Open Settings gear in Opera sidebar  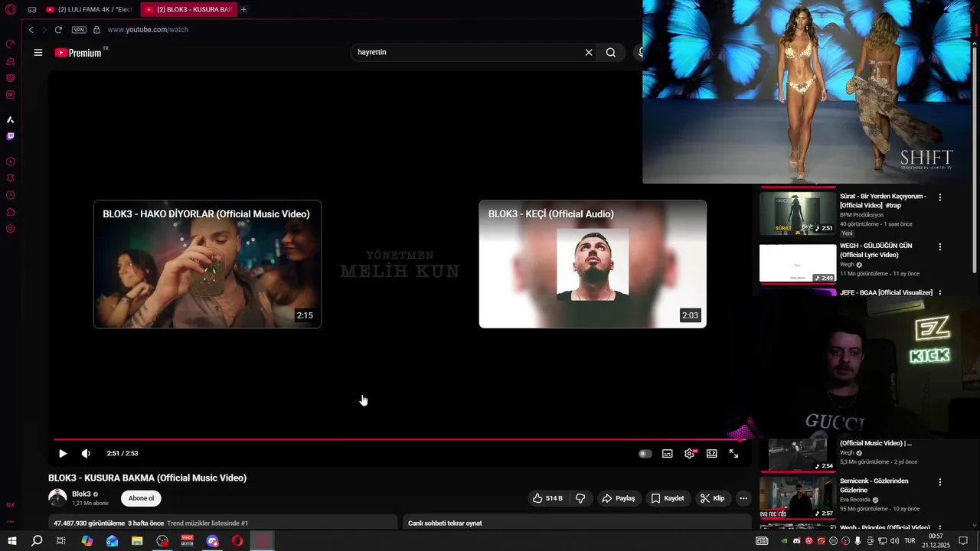(x=11, y=229)
